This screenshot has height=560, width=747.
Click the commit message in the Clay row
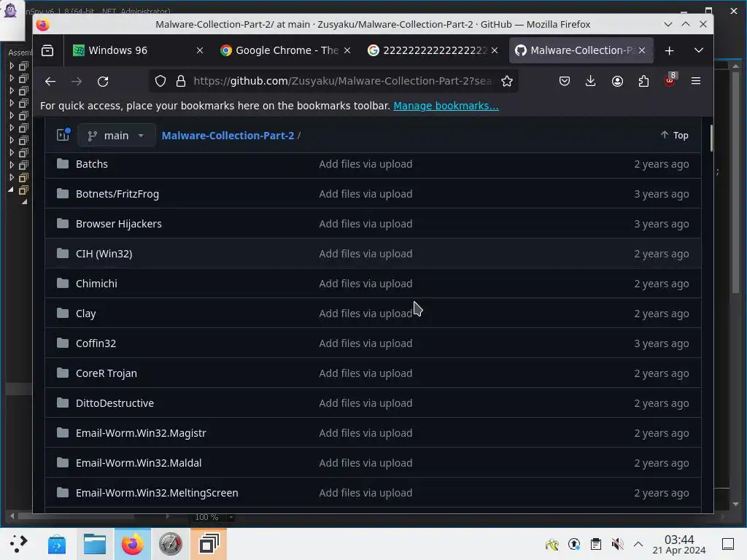point(365,314)
